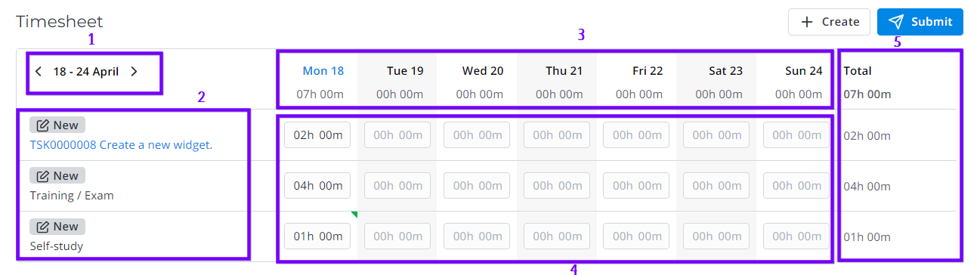The height and width of the screenshot is (275, 980).
Task: Click the Submit button
Action: [x=920, y=22]
